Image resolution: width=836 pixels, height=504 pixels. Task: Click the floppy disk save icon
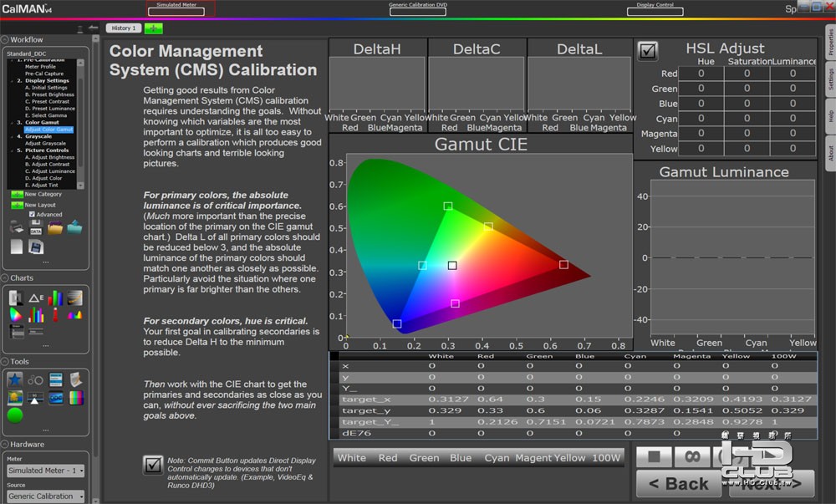[x=36, y=247]
